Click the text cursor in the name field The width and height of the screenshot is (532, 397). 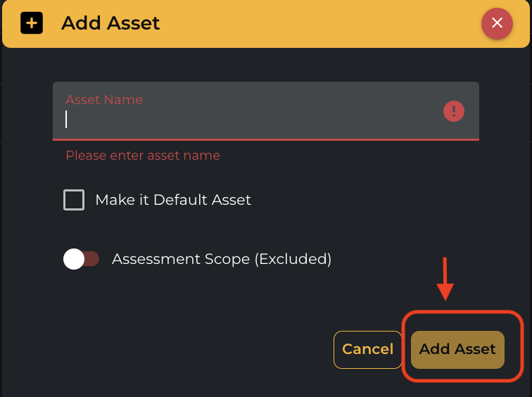[x=66, y=119]
